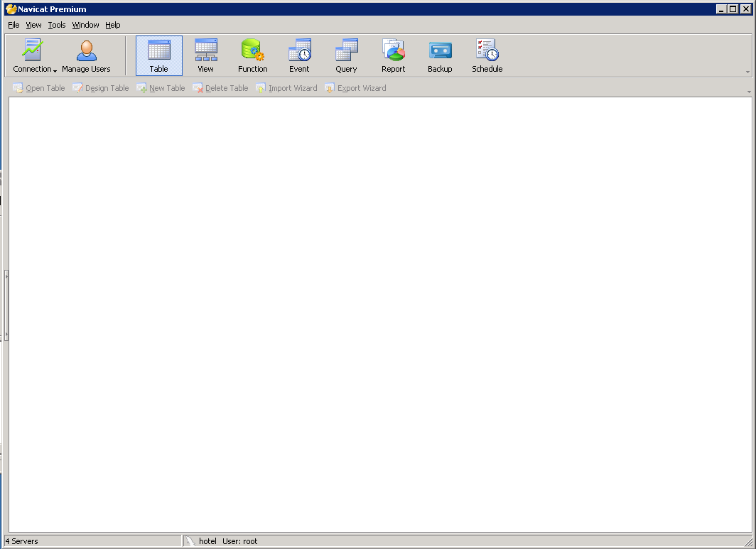The height and width of the screenshot is (549, 756).
Task: Click the Design Table button
Action: (x=101, y=88)
